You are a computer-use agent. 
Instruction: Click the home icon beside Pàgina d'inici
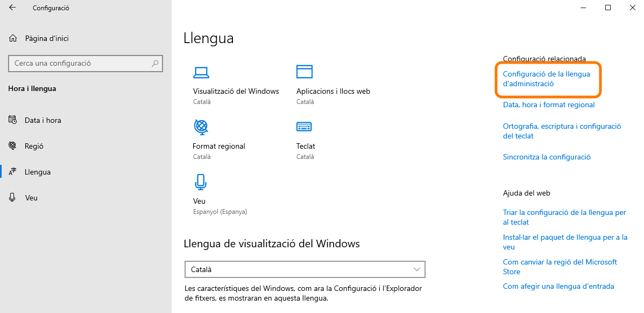pos(13,38)
